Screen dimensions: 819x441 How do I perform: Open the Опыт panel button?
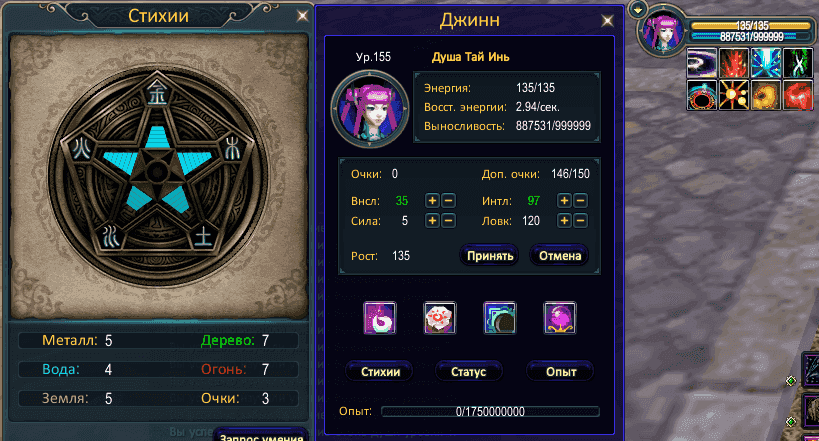[561, 372]
